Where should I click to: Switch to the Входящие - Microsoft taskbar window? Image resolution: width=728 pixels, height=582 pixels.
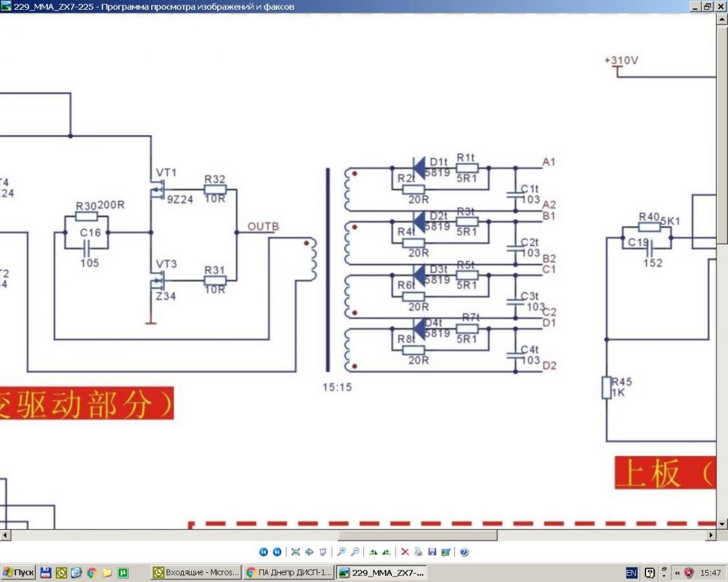point(196,572)
